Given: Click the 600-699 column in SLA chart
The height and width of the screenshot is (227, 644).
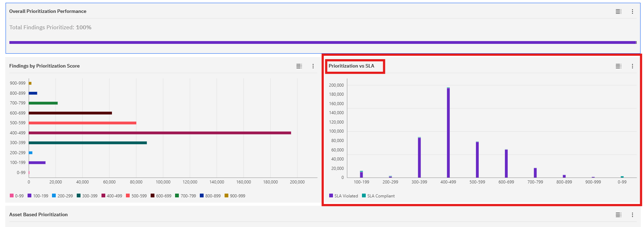Looking at the screenshot, I should click(506, 164).
